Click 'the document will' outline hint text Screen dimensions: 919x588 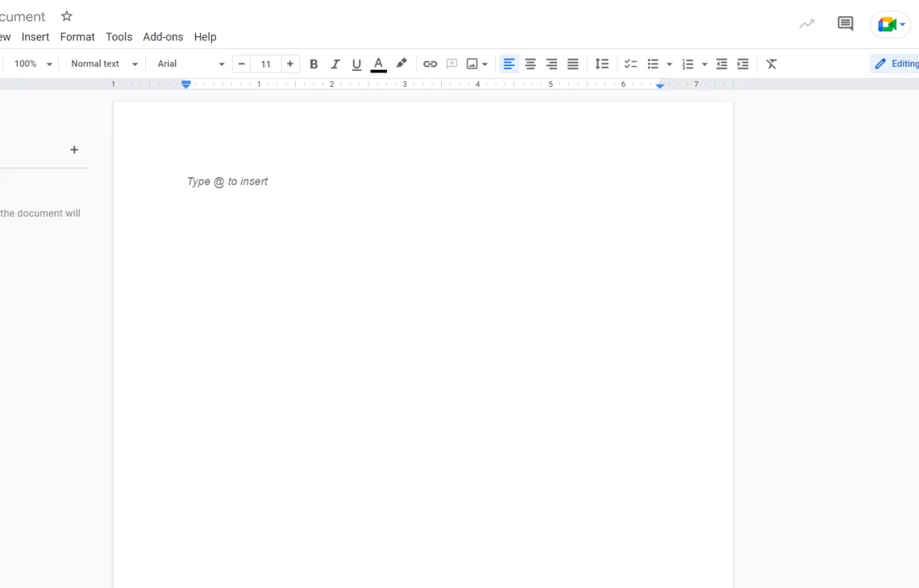pos(40,213)
